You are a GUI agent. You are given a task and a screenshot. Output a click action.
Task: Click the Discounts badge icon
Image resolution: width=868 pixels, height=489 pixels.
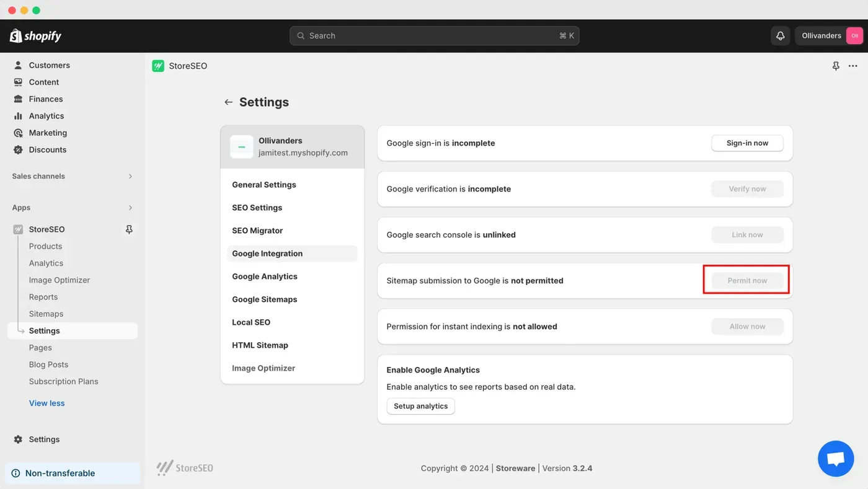(x=18, y=149)
